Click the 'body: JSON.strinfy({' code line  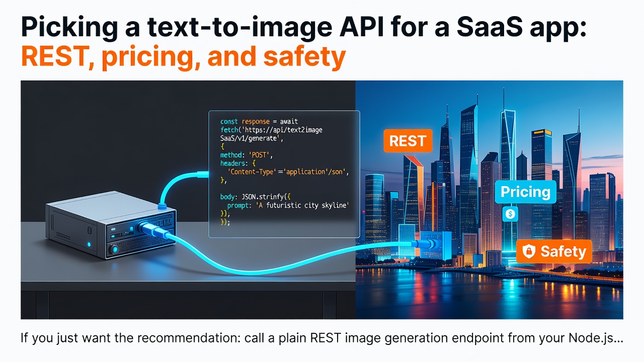point(256,197)
